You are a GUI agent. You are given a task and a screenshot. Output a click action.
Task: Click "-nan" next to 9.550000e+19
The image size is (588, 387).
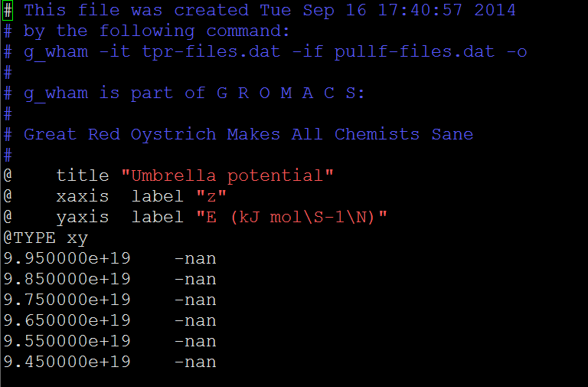pyautogui.click(x=195, y=342)
